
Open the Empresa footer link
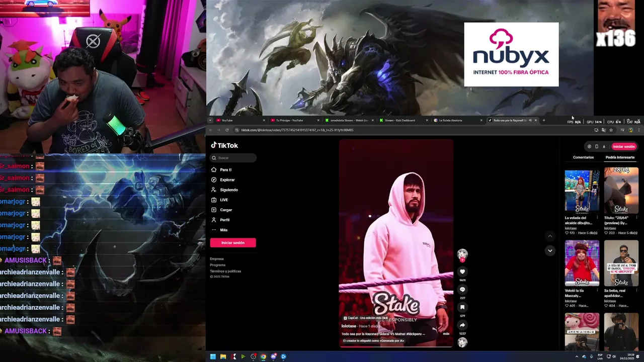[x=217, y=259]
